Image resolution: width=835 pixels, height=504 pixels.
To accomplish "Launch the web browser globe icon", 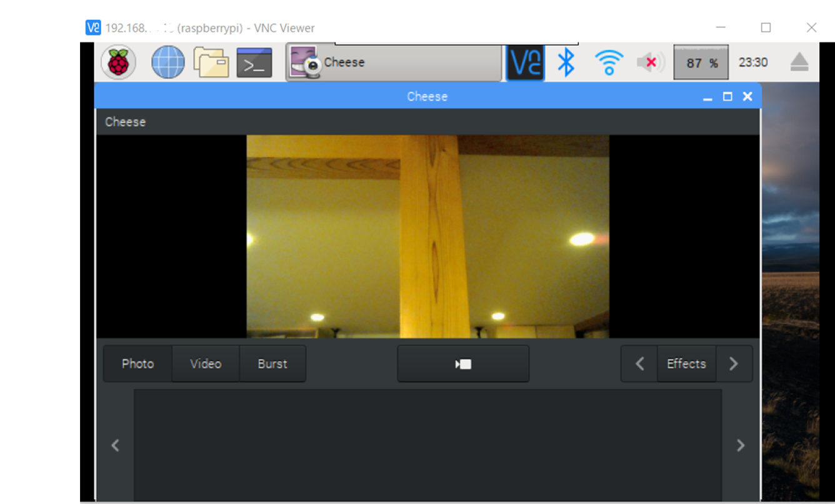I will 168,62.
